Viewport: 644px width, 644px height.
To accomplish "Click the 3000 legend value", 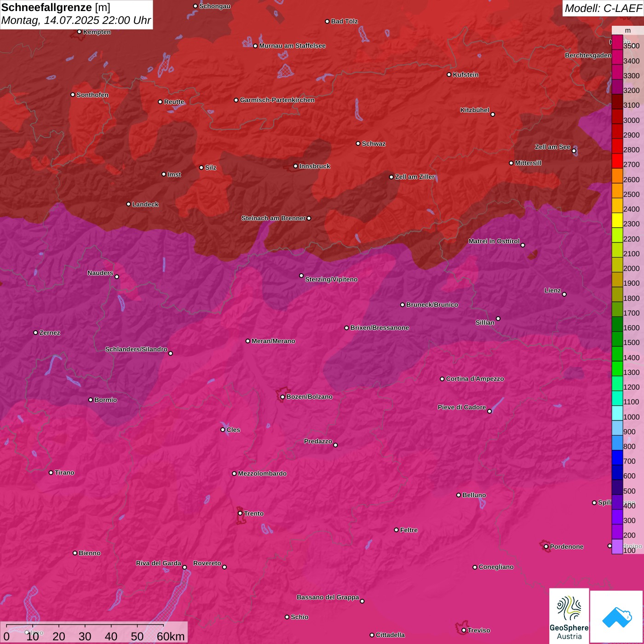I will coord(631,120).
